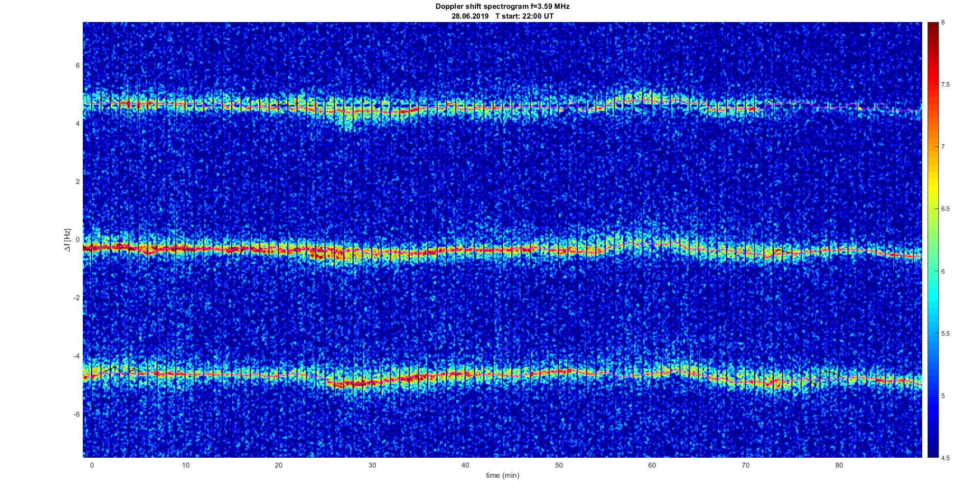The image size is (980, 491).
Task: Click the colorbar tick label '7.5'
Action: click(945, 85)
